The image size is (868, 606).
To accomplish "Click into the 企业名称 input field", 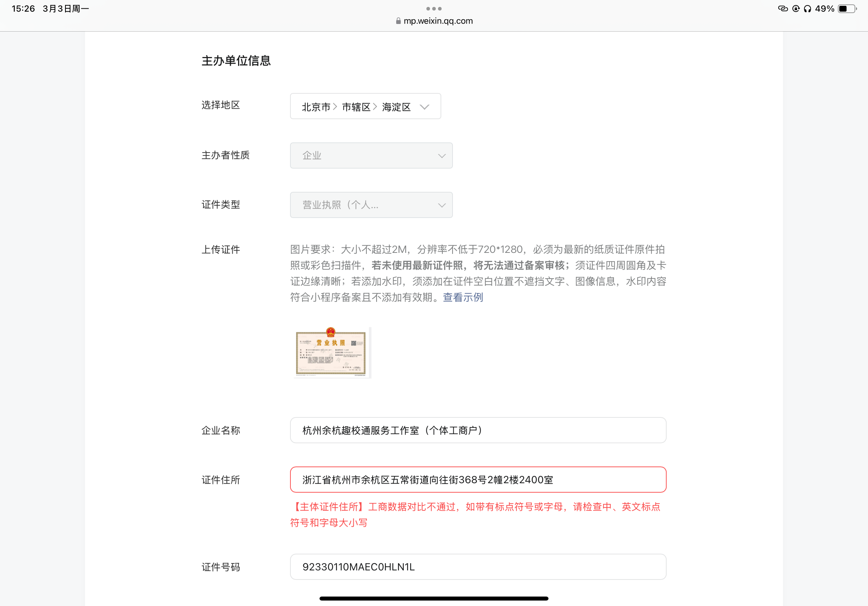I will click(478, 430).
